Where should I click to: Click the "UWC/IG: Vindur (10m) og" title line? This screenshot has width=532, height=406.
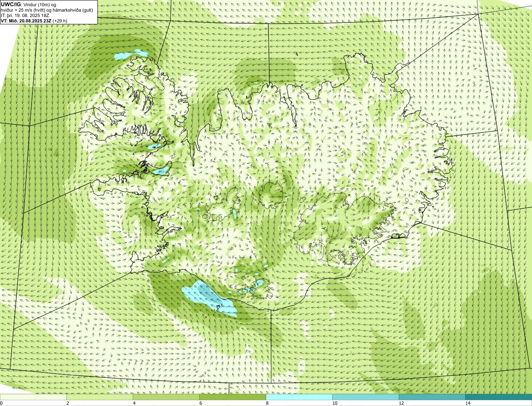click(x=28, y=4)
